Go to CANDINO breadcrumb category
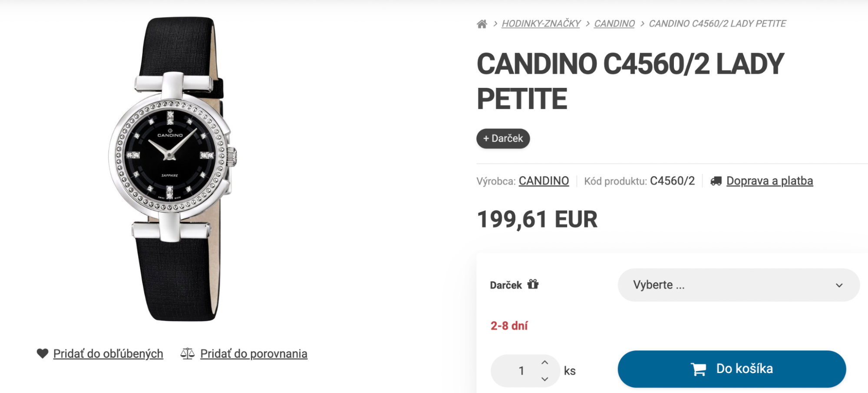 point(614,23)
